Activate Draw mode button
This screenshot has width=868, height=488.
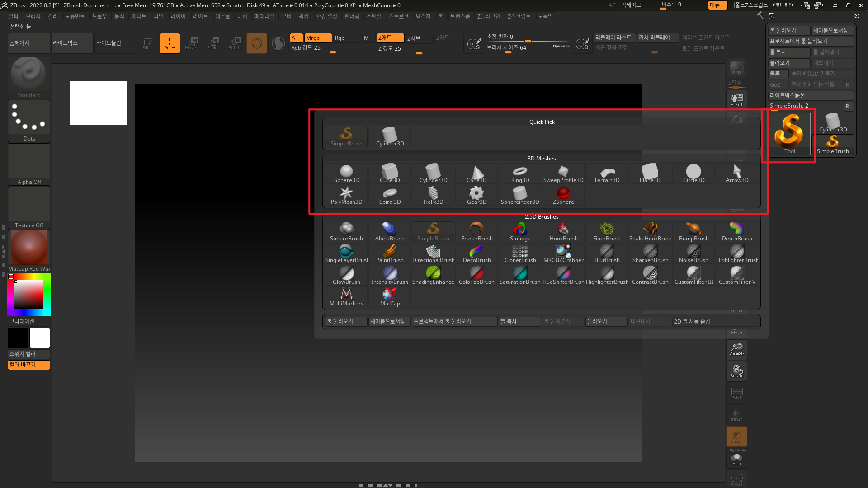click(170, 43)
